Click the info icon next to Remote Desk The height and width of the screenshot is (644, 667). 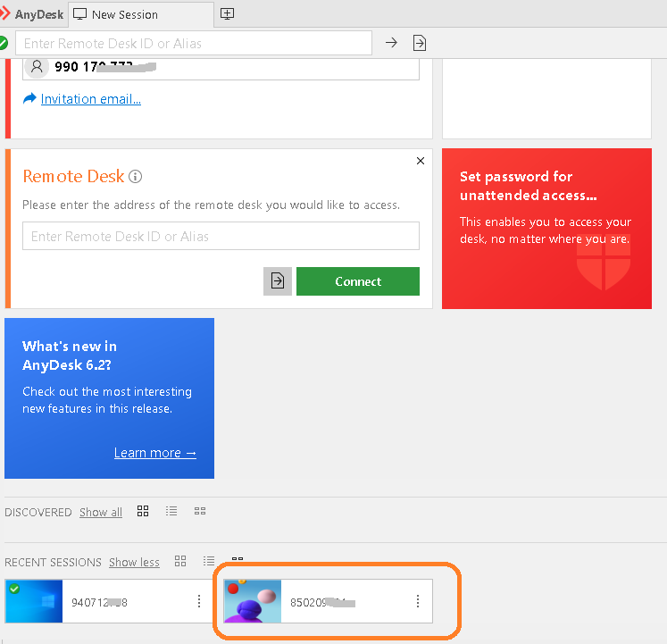tap(135, 176)
